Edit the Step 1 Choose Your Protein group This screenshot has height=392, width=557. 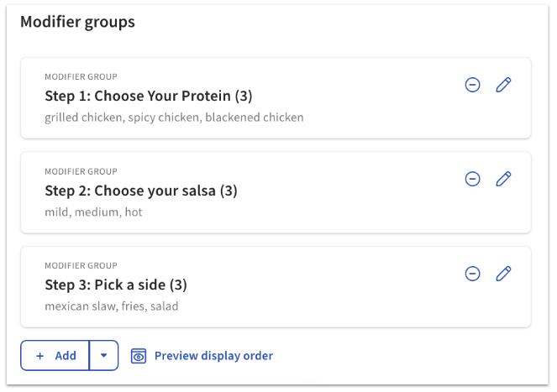click(x=503, y=85)
